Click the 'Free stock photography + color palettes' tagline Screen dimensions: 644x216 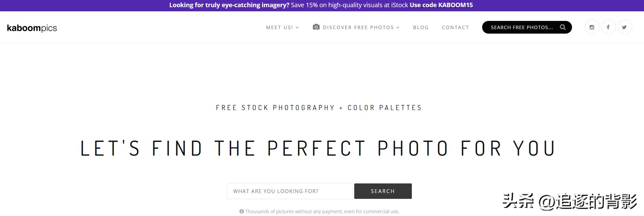click(x=319, y=108)
